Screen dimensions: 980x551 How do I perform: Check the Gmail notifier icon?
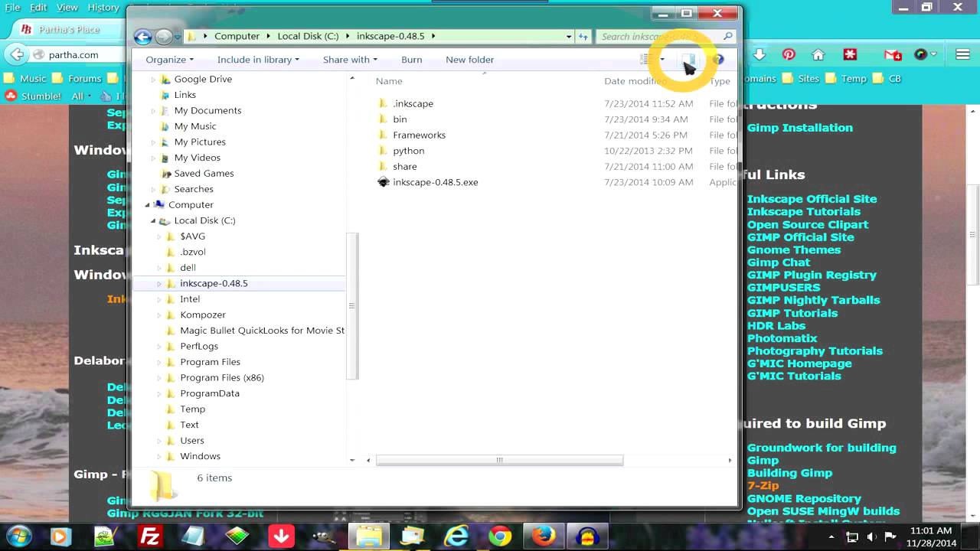point(892,54)
